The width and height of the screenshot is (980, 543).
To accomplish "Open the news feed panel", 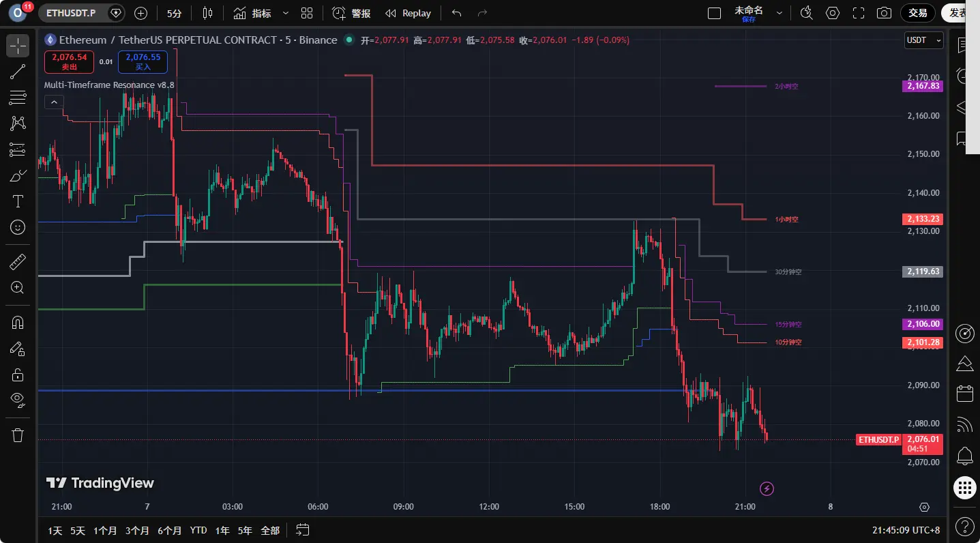I will coord(965,424).
